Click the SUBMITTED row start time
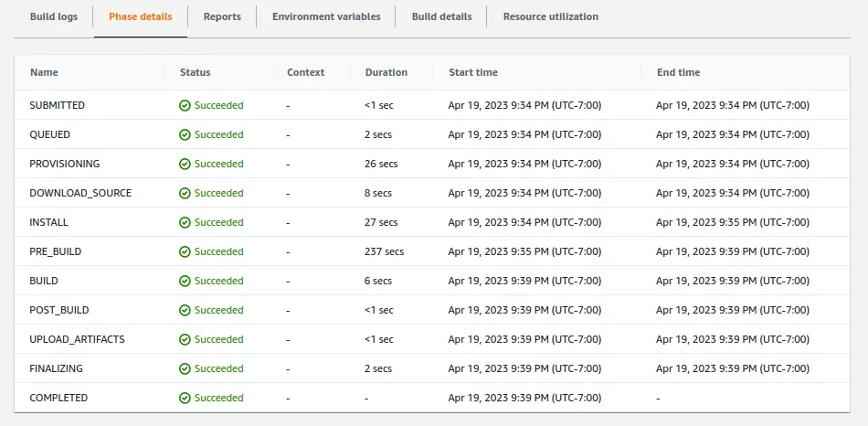Screen dimensions: 868x426 [x=524, y=105]
